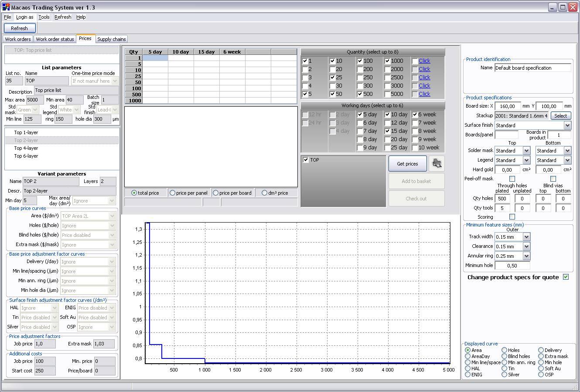Click the Get prices button

tap(407, 164)
